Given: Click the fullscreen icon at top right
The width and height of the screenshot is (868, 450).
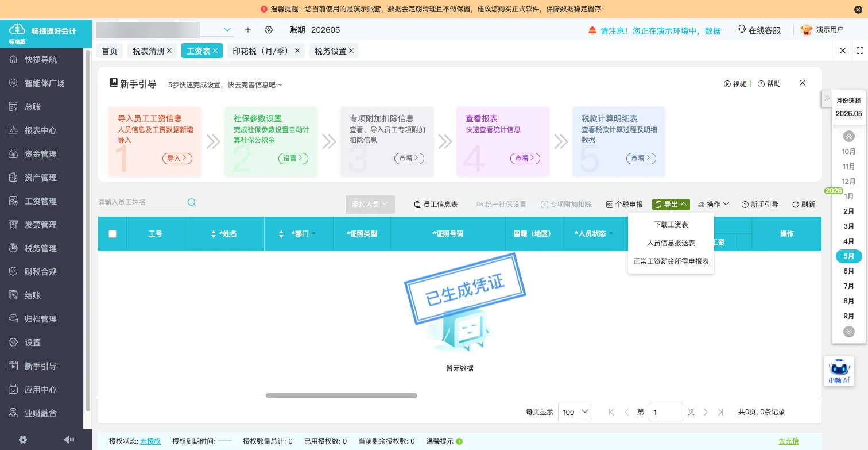Looking at the screenshot, I should pos(860,51).
